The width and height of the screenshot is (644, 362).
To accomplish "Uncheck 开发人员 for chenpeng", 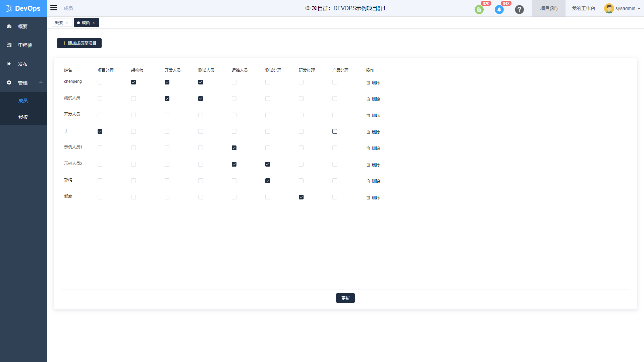I will (x=167, y=82).
